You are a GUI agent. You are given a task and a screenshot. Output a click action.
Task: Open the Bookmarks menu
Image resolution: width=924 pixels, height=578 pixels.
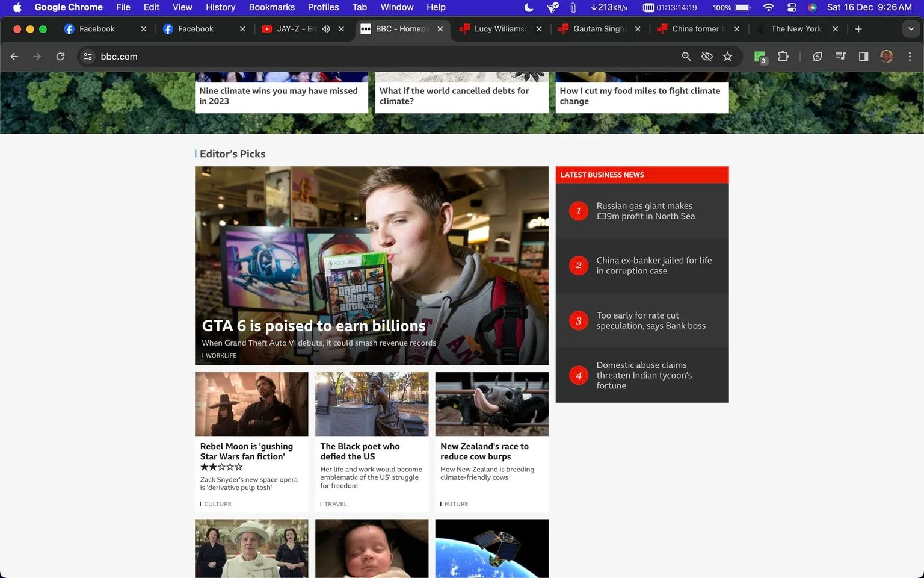click(x=271, y=7)
